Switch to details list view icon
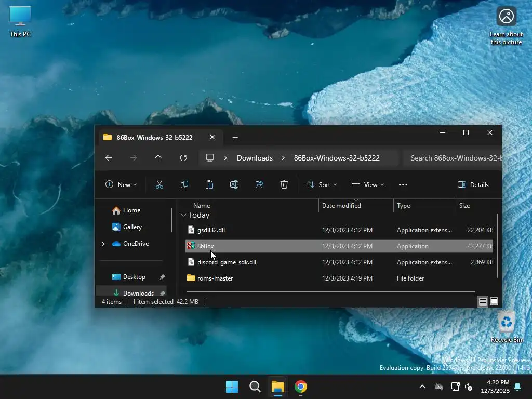 click(x=483, y=301)
